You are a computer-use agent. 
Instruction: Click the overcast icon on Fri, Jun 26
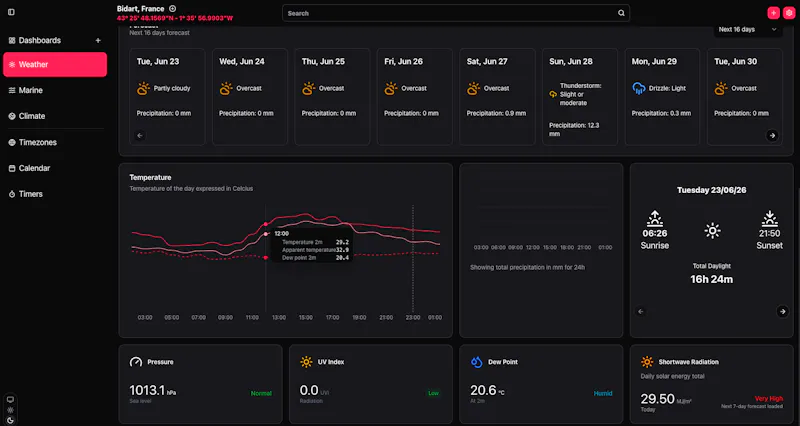pyautogui.click(x=391, y=88)
